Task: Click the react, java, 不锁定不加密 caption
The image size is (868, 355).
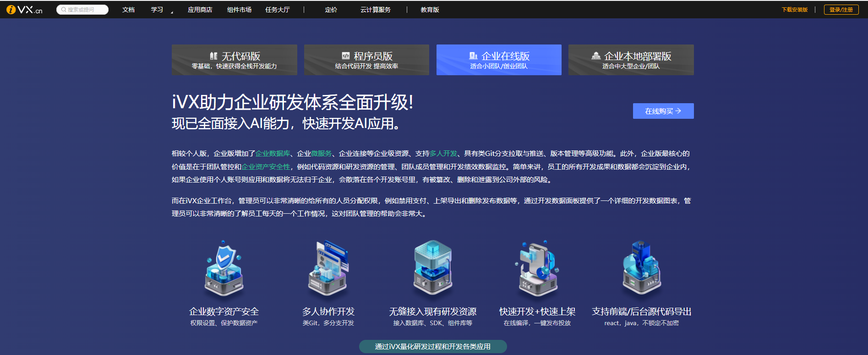Action: [642, 323]
